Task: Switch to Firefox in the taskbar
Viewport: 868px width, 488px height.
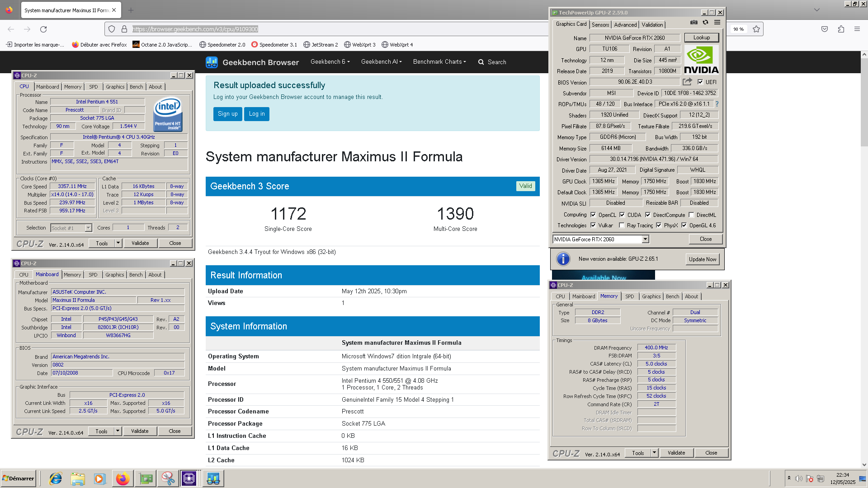Action: tap(123, 479)
